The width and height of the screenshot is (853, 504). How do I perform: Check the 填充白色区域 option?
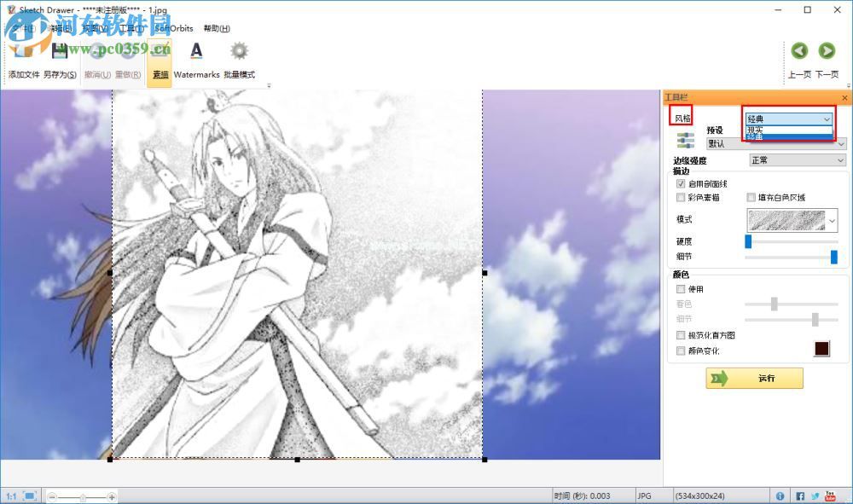(x=751, y=197)
